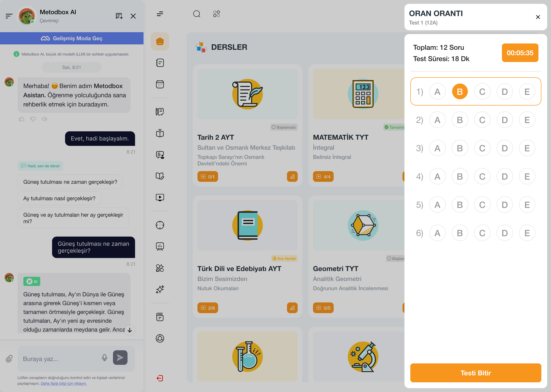Jump to latest message arrow
This screenshot has width=551, height=392.
[x=130, y=330]
